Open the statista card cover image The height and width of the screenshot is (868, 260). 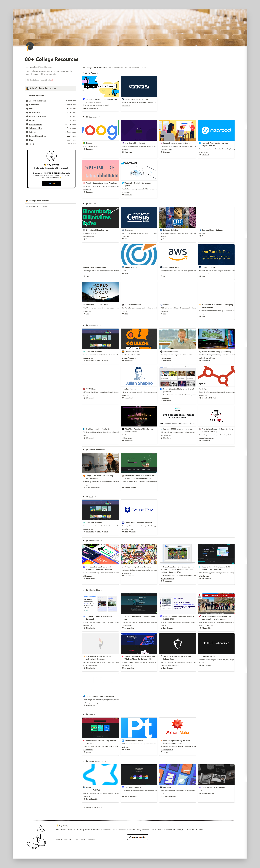139,87
